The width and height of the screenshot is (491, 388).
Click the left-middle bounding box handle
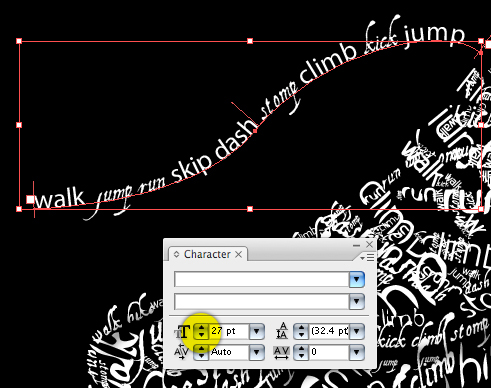click(x=19, y=125)
